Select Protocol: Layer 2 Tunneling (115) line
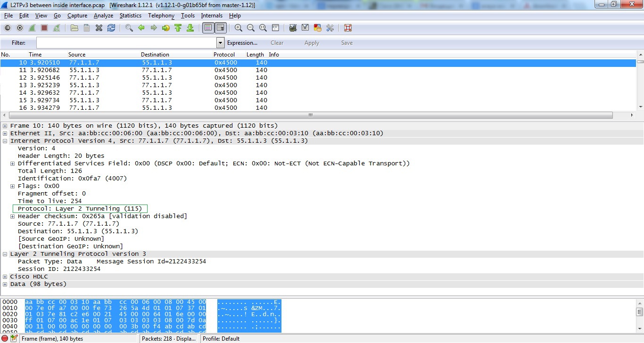 pos(80,209)
